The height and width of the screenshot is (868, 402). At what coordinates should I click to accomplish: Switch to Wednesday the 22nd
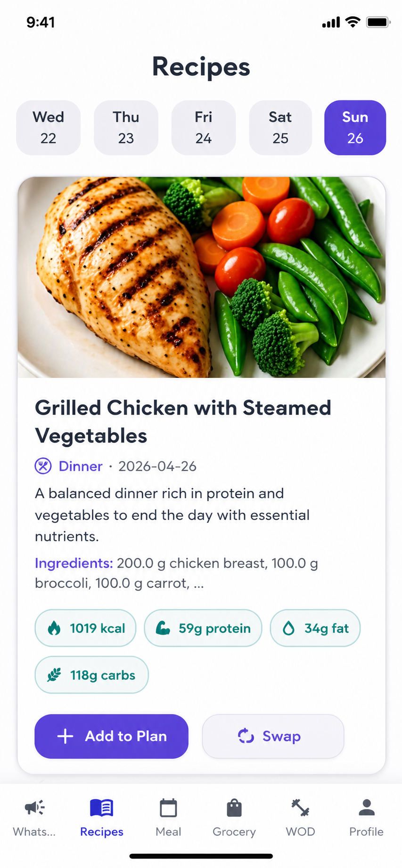pyautogui.click(x=48, y=128)
